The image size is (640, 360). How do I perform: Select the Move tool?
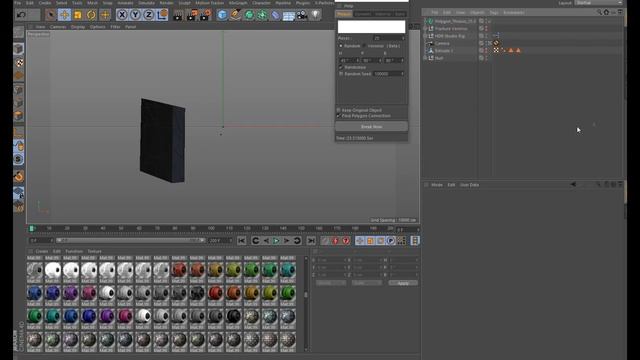64,15
